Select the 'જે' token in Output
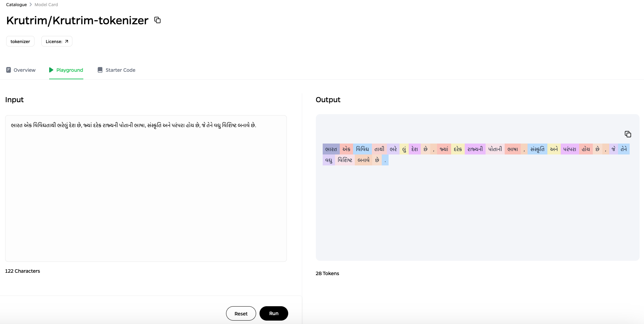Screen dimensions: 644x324 click(614, 149)
